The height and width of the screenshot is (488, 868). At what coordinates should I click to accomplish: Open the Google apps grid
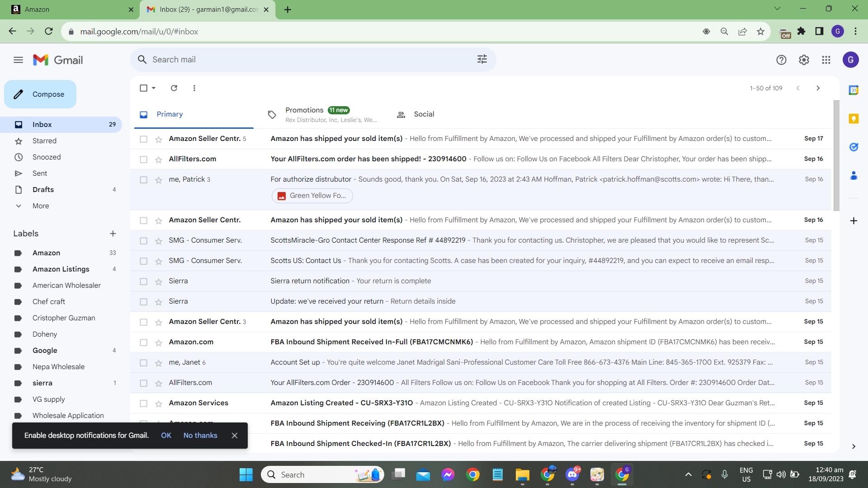826,60
